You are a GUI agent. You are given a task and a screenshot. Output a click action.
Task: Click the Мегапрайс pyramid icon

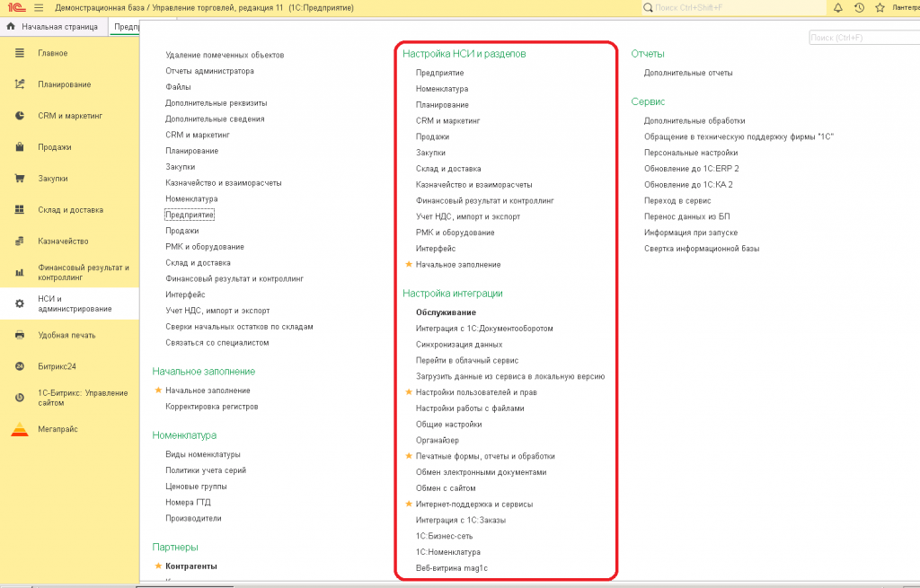19,429
